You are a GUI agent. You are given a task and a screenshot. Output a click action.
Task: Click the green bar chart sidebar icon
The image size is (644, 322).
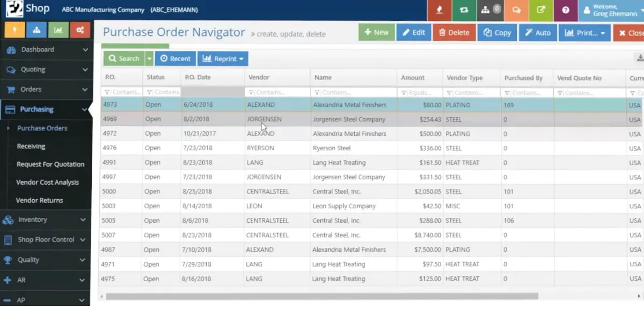point(58,30)
